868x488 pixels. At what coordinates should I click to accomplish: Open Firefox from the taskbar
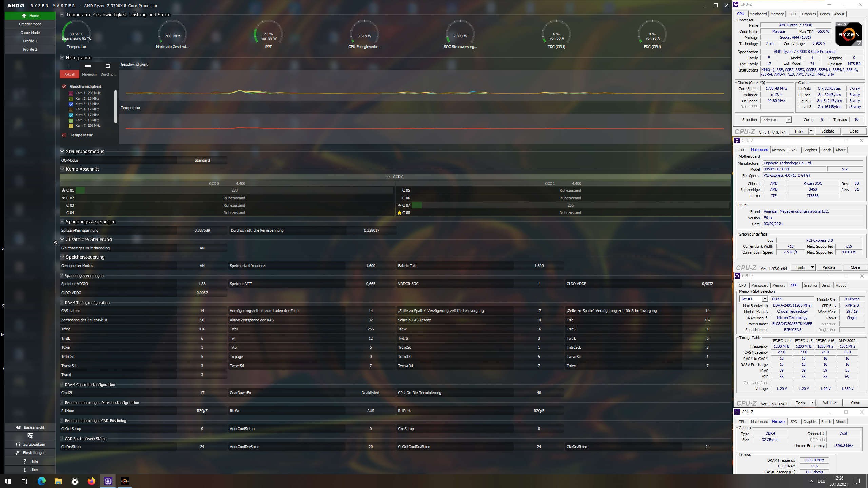point(91,481)
